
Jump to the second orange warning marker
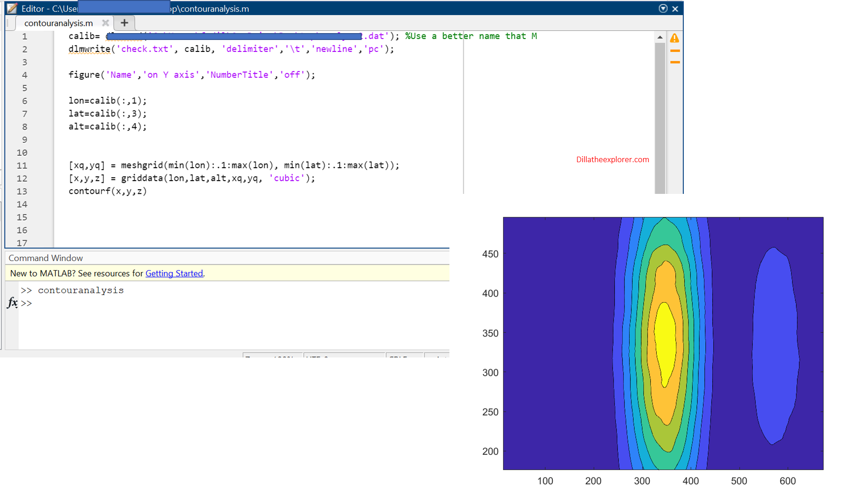point(675,62)
